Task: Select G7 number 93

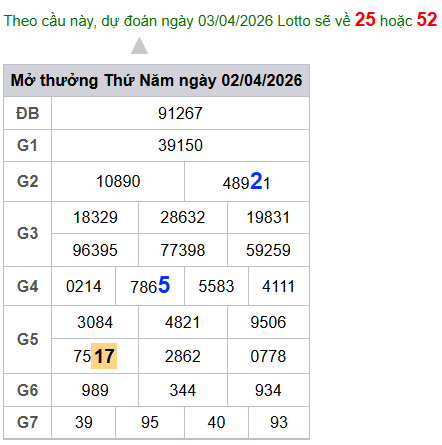Action: click(x=279, y=422)
